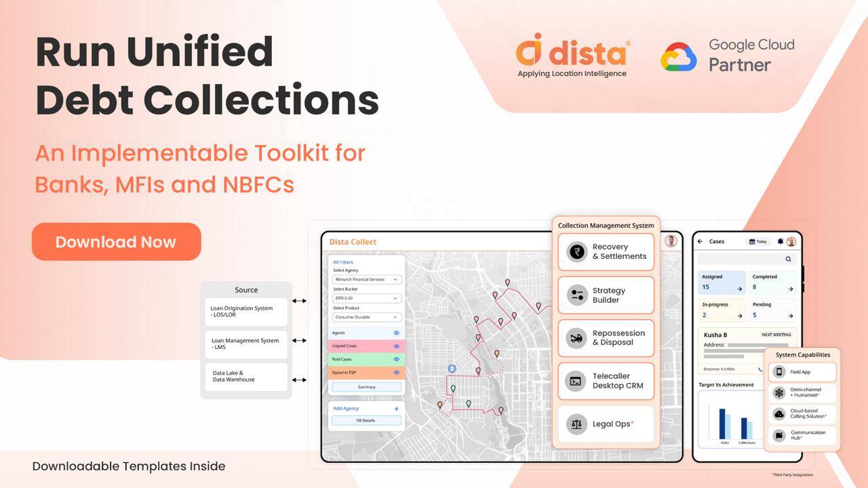This screenshot has height=488, width=868.
Task: Click the Field App phone icon
Action: click(779, 372)
